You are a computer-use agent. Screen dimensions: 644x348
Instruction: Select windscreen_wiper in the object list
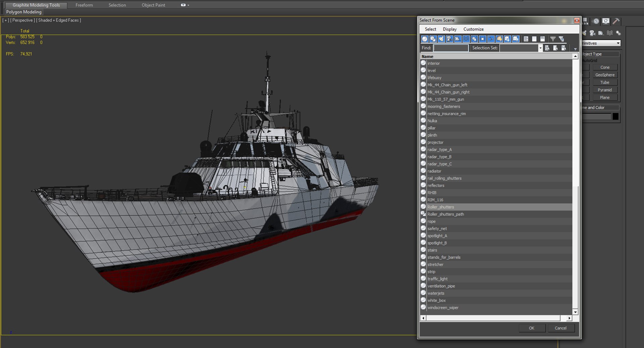point(496,307)
